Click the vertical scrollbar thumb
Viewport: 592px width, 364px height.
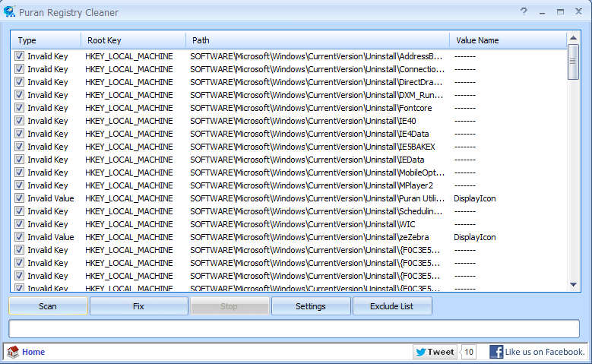point(573,62)
